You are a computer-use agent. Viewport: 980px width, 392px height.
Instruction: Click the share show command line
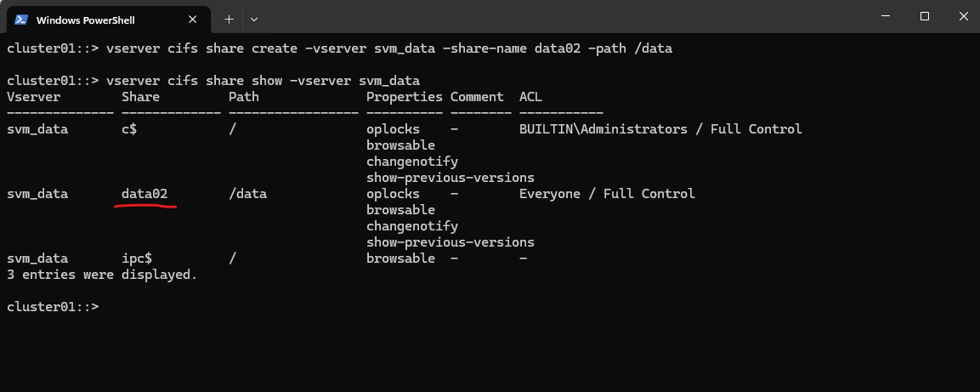click(x=213, y=81)
